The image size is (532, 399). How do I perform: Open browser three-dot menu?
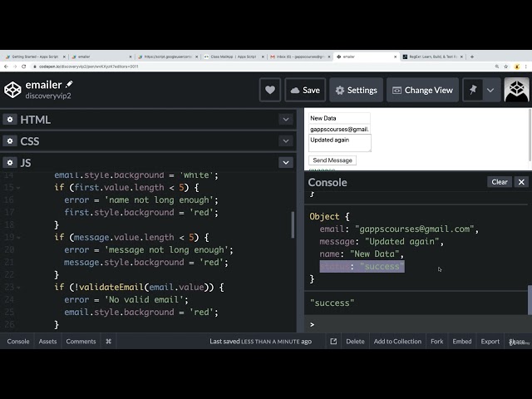click(x=526, y=66)
